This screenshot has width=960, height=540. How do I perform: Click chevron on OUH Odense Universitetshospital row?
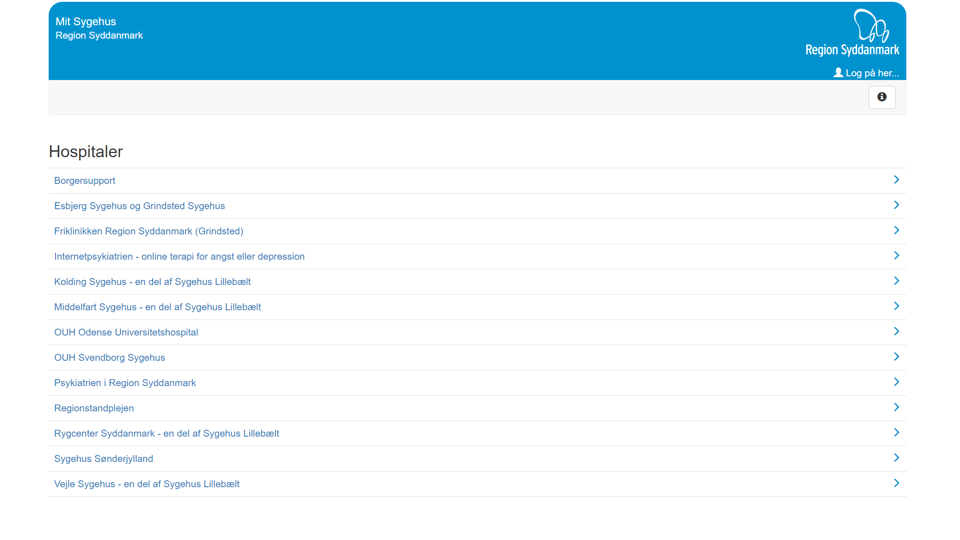pyautogui.click(x=896, y=331)
